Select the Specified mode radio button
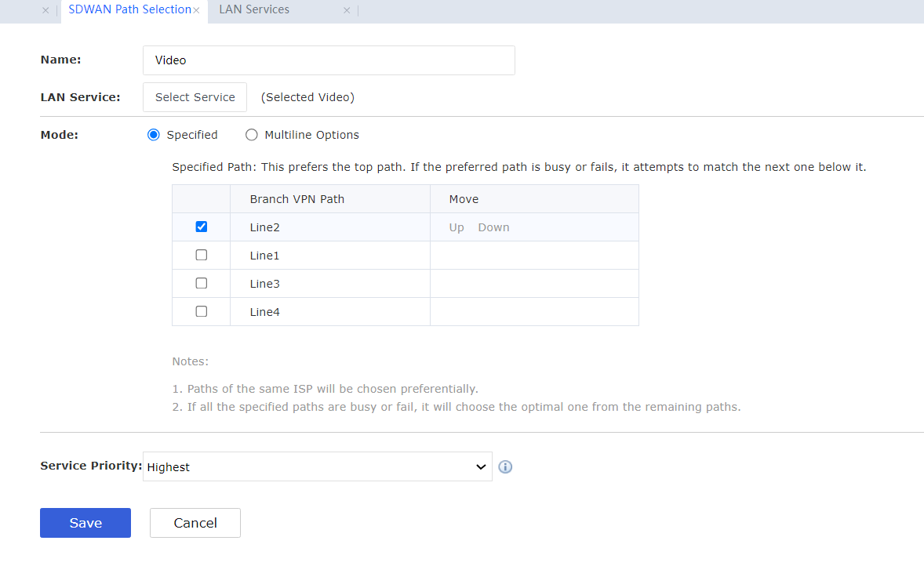Image resolution: width=924 pixels, height=566 pixels. pos(154,135)
